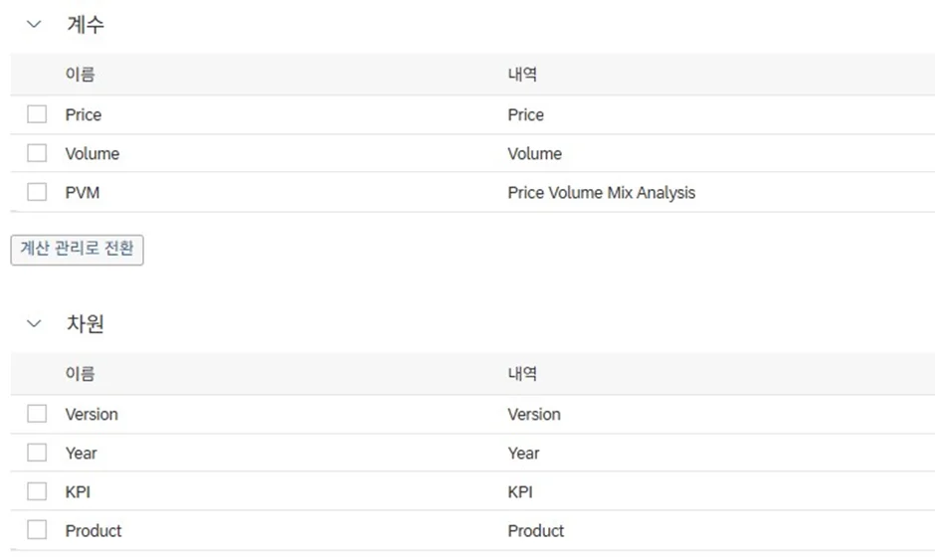Viewport: 935px width, 560px height.
Task: Click 이름 column header in 계수 table
Action: (81, 75)
